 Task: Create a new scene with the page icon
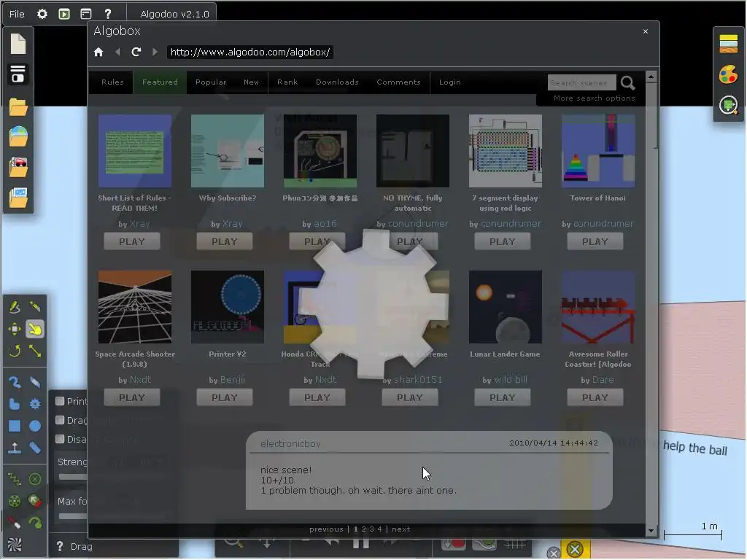pyautogui.click(x=18, y=44)
